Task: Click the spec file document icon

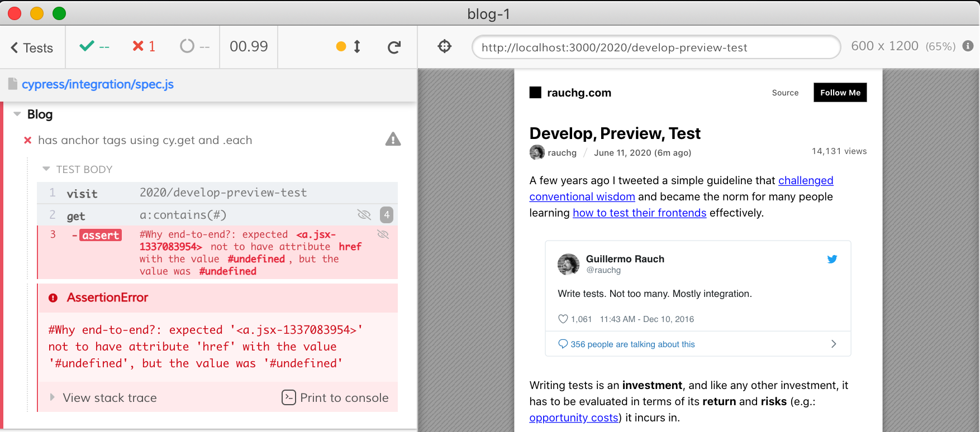Action: (x=13, y=84)
